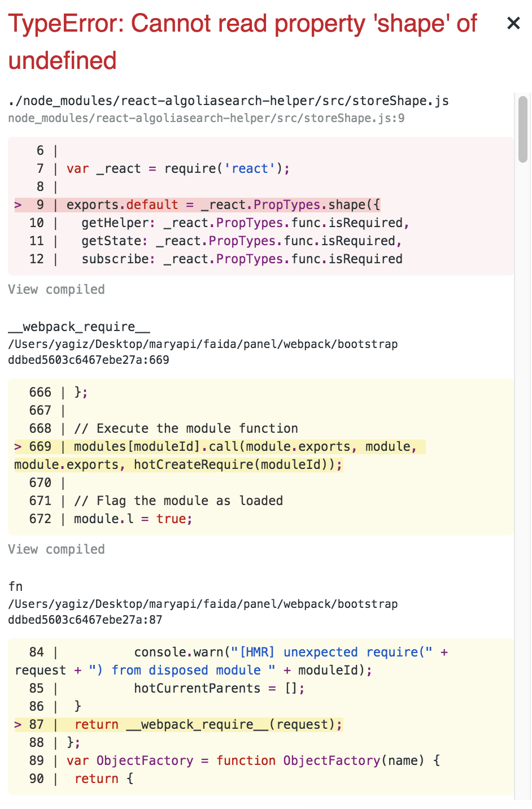Screen dimensions: 532x809
Task: Click bootstrap path ending in ddbed5603c6467ebe27a:669
Action: [203, 352]
